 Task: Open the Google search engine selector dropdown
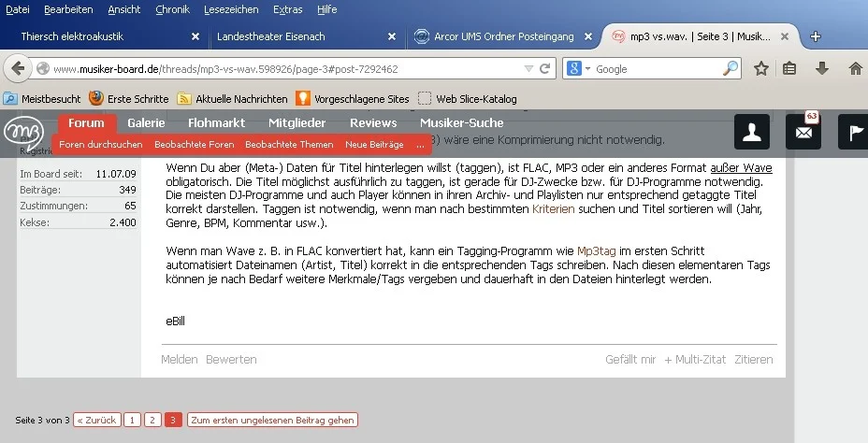[x=578, y=68]
